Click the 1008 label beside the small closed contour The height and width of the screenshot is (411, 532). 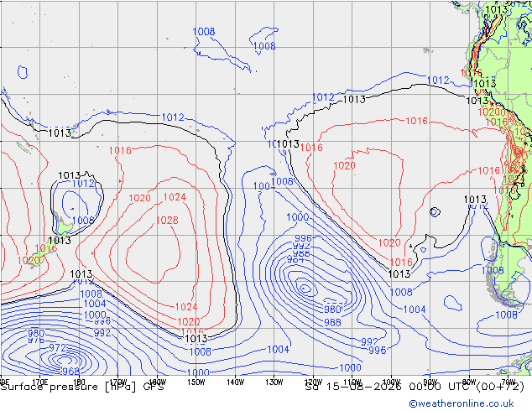pos(264,46)
